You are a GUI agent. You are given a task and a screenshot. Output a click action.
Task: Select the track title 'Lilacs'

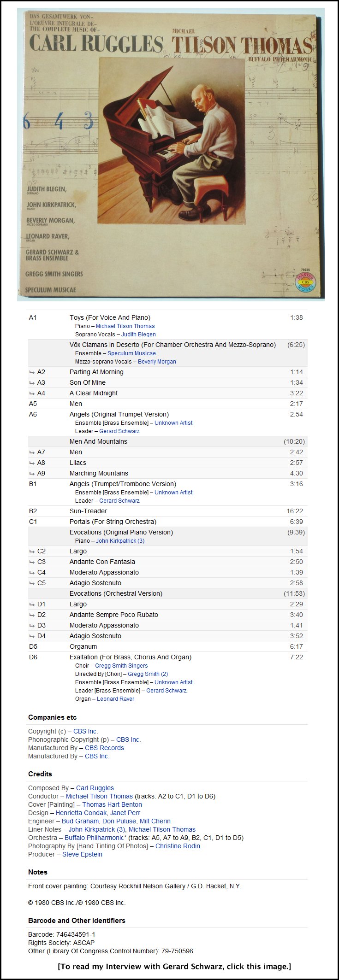click(78, 463)
